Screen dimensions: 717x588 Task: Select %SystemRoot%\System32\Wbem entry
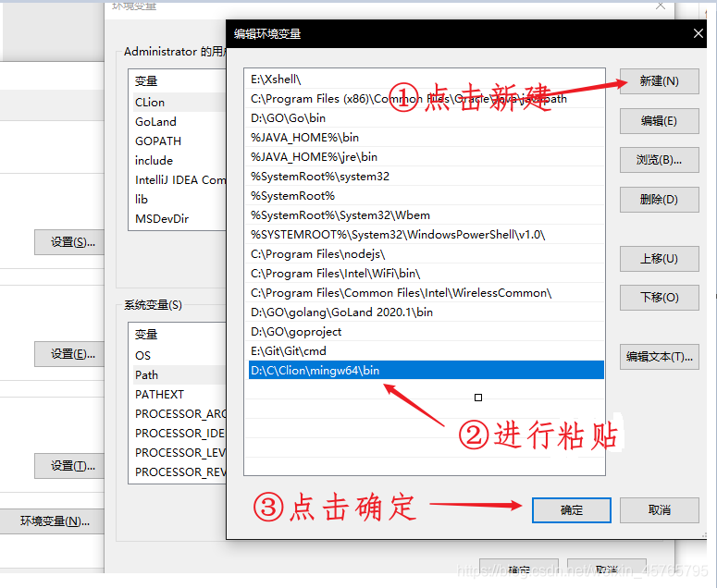(425, 215)
